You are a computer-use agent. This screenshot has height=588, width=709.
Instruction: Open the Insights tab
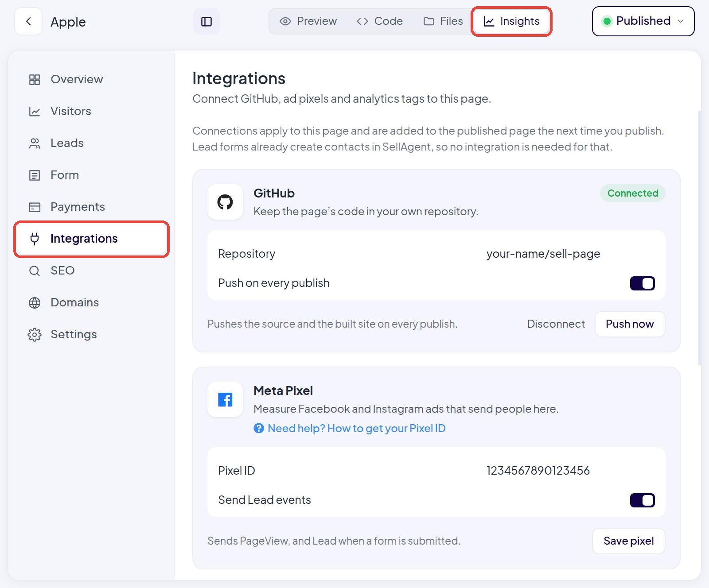click(511, 21)
